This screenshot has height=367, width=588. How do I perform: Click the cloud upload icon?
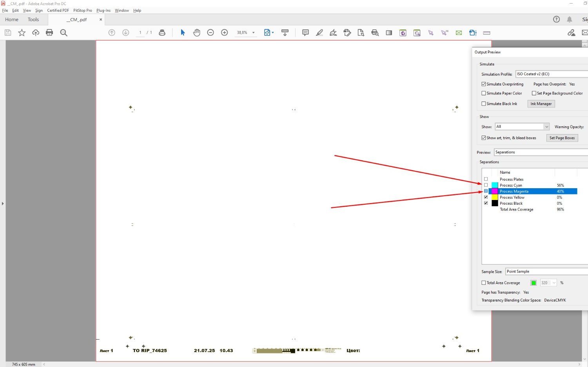(36, 33)
